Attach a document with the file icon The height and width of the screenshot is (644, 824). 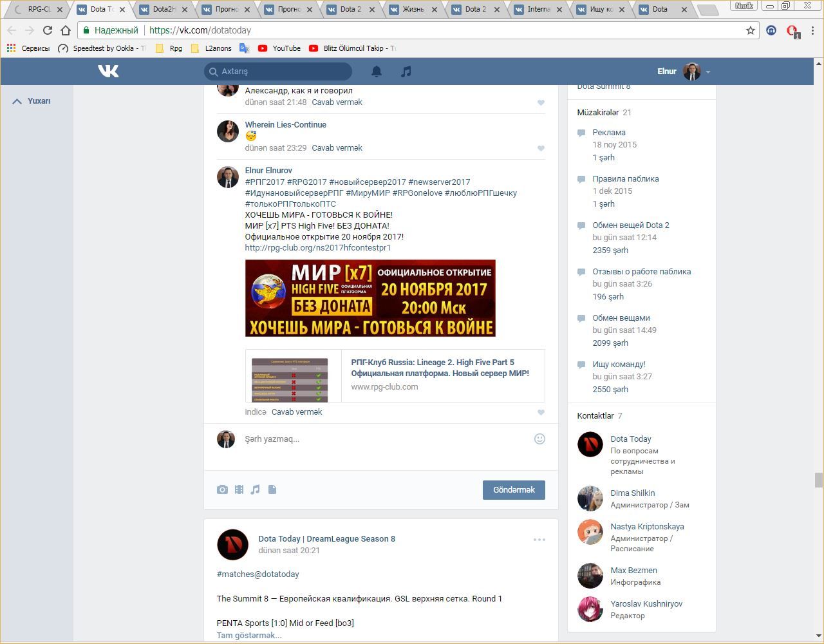272,489
